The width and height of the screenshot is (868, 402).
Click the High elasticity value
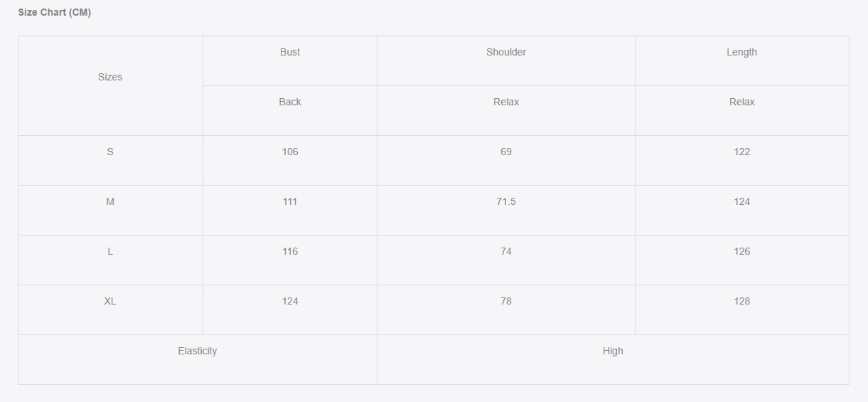[x=613, y=351]
